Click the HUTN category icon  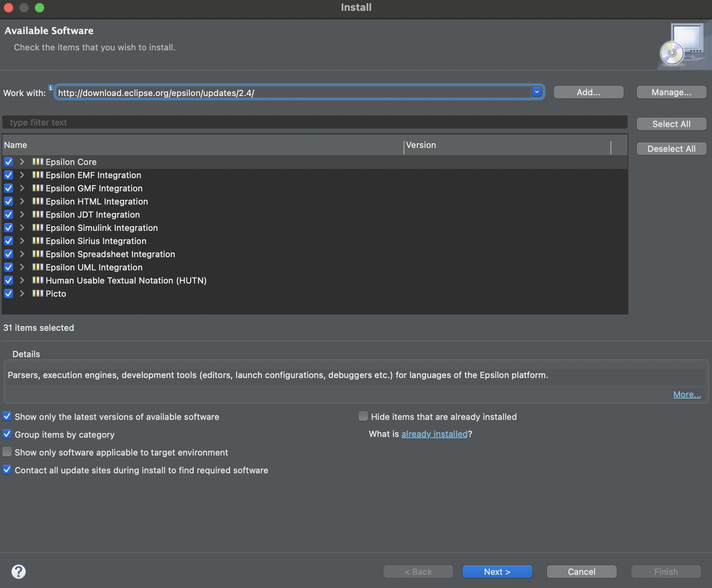click(38, 280)
